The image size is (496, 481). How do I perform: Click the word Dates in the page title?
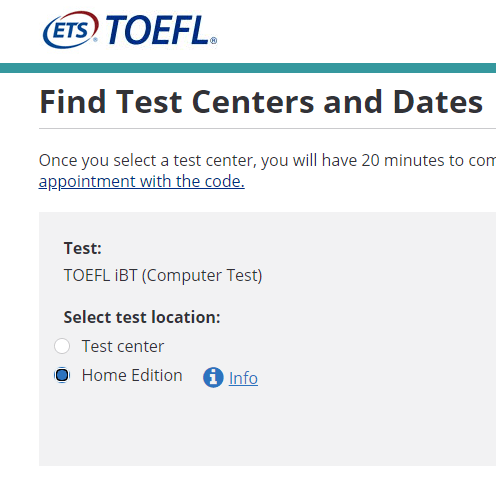point(438,102)
